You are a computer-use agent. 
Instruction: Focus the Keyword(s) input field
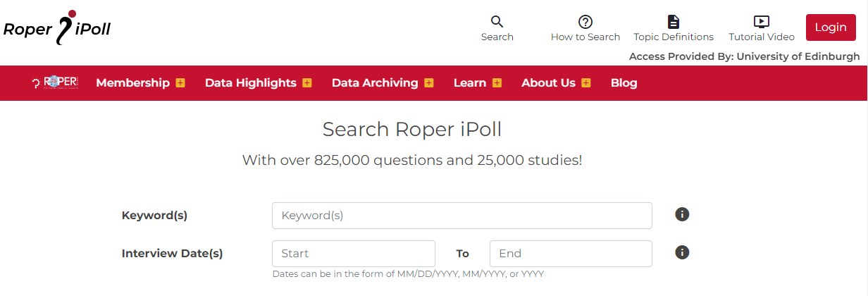(462, 216)
